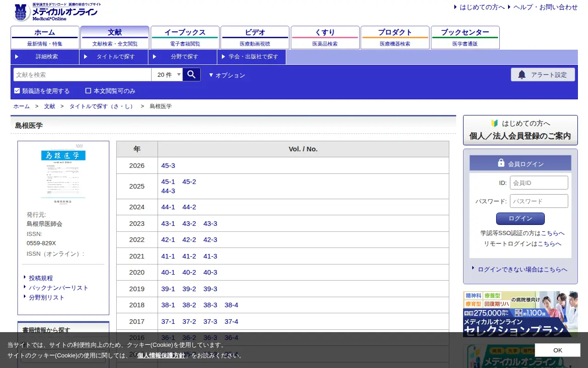The image size is (588, 368).
Task: Open the プロダクト tab
Action: point(395,37)
